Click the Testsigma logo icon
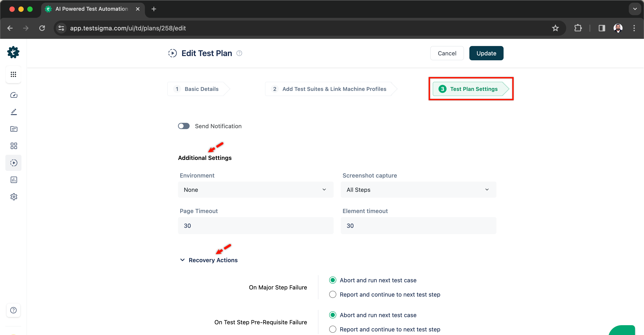The image size is (644, 335). click(13, 52)
